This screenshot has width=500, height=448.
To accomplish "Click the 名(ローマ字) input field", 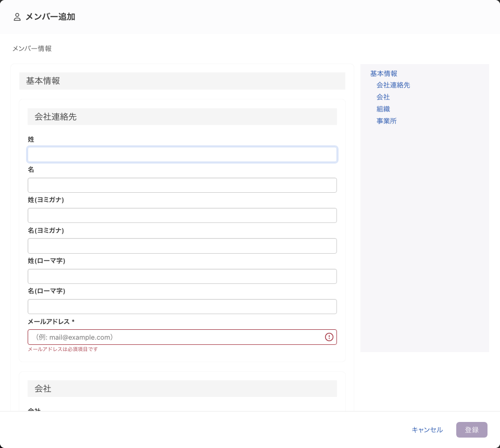I will (x=182, y=307).
